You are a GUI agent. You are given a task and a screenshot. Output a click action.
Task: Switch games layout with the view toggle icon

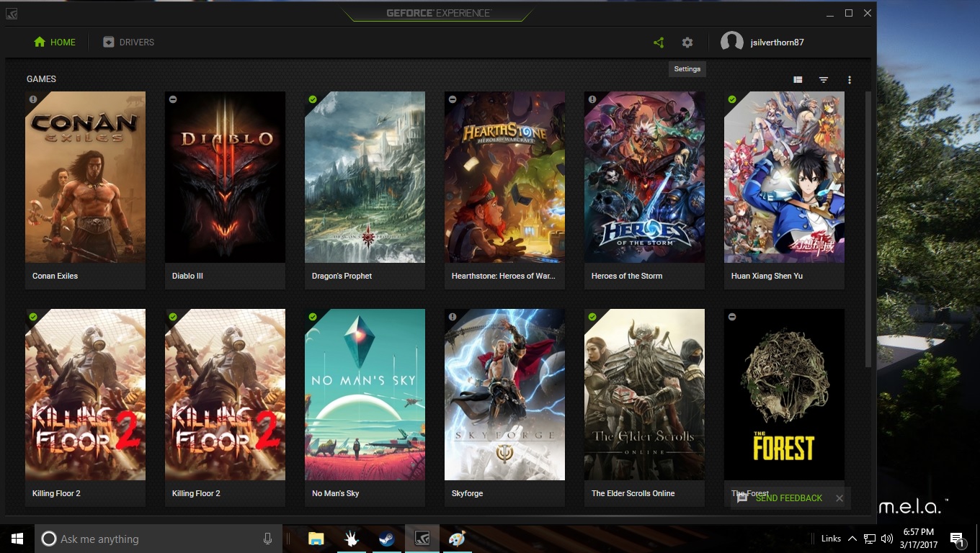click(798, 80)
